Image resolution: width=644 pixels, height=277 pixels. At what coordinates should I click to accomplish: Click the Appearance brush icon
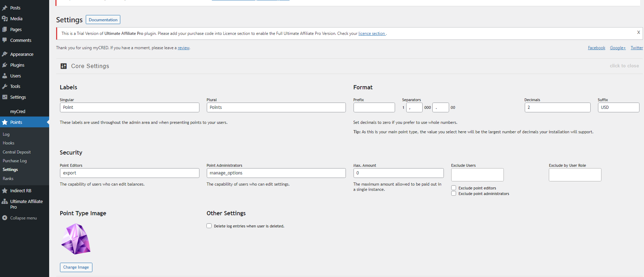[5, 54]
